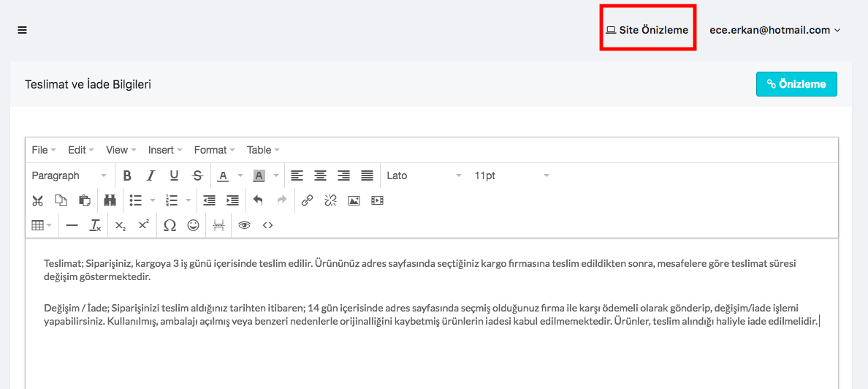Viewport: 868px width, 389px height.
Task: Click the Copy icon
Action: 61,200
